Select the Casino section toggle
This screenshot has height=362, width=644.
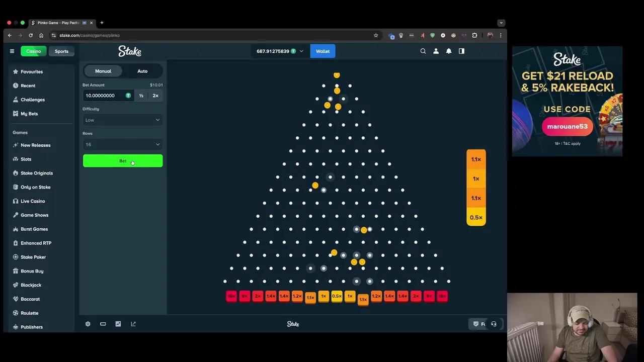(33, 51)
